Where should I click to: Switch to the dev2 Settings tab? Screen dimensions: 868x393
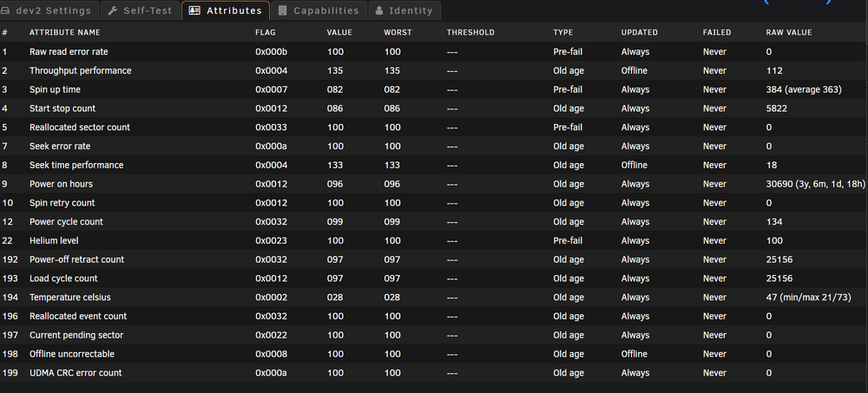coord(49,10)
